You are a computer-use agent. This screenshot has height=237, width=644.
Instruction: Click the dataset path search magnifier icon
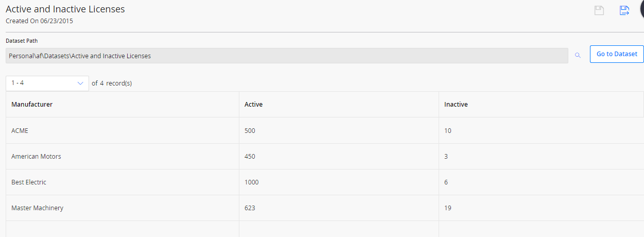[578, 55]
